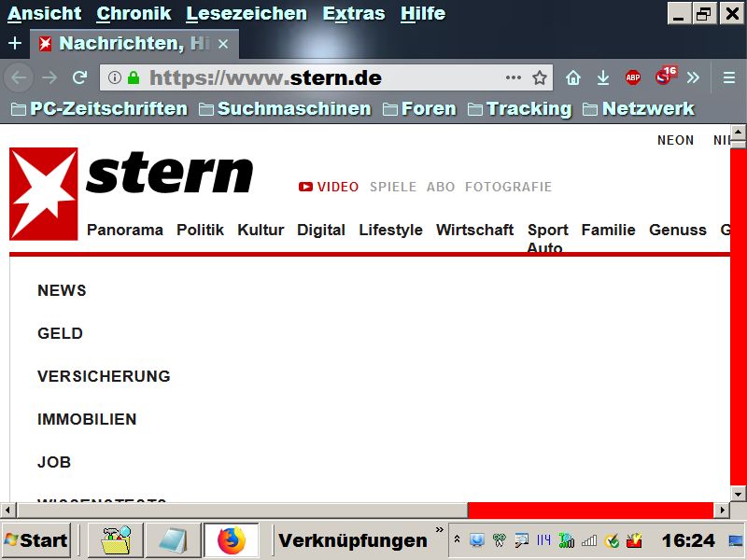This screenshot has width=747, height=560.
Task: Close the Nachrichten tab
Action: coord(223,44)
